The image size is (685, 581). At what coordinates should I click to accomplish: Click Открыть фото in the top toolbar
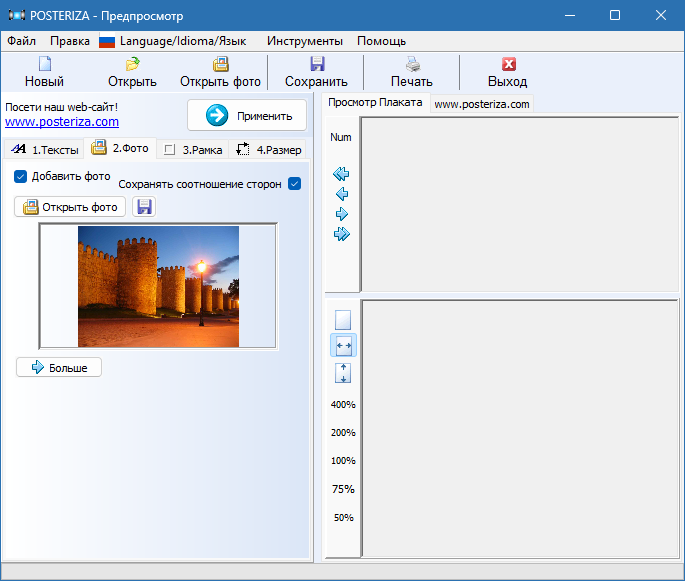pos(220,72)
